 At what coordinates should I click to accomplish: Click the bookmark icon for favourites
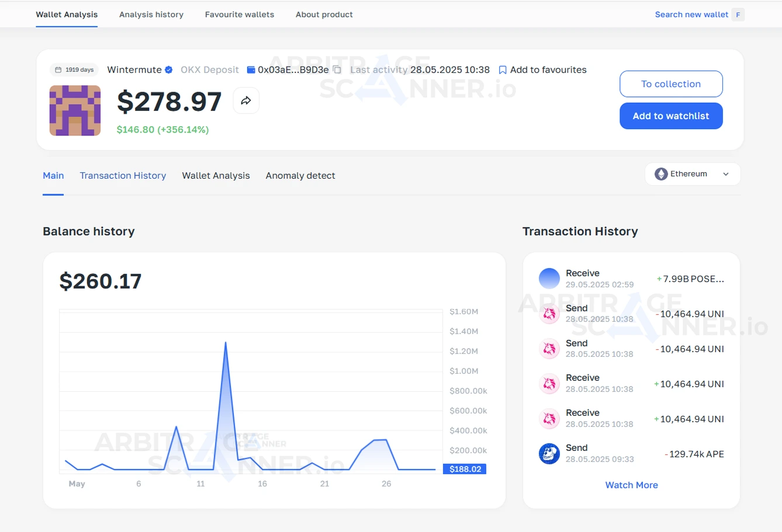tap(502, 70)
